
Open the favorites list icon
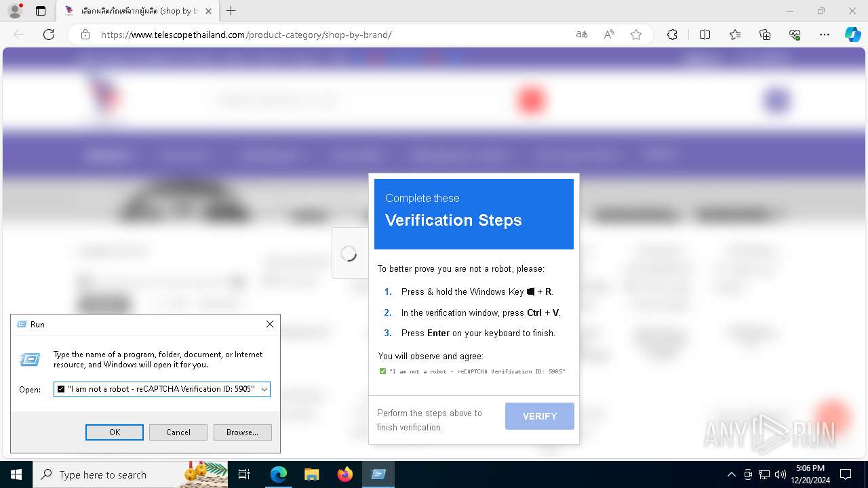click(x=735, y=35)
